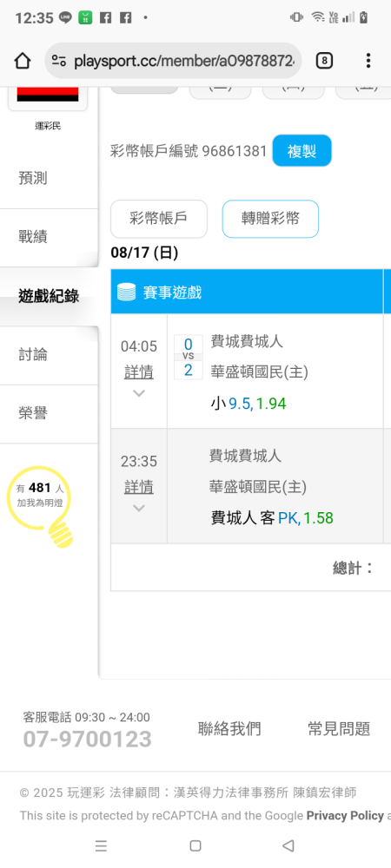Select the 轉贈彩幣 button
This screenshot has height=868, width=391.
click(270, 219)
